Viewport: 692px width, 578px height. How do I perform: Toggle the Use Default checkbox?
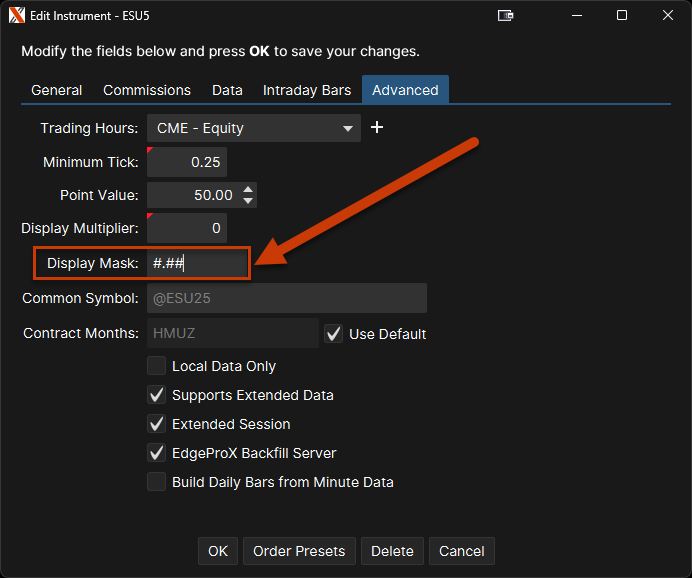[334, 334]
